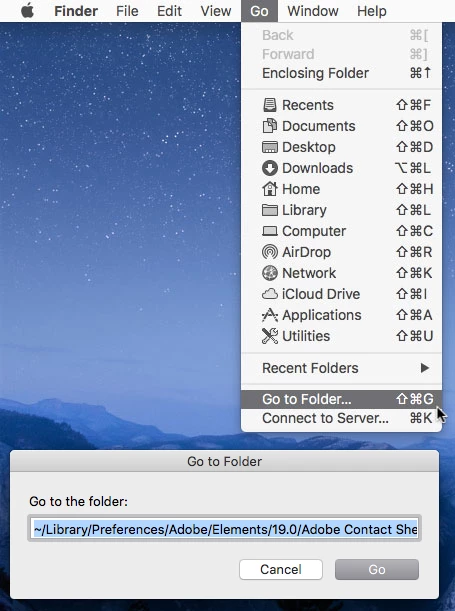
Task: Open the Apple menu logo
Action: [27, 11]
